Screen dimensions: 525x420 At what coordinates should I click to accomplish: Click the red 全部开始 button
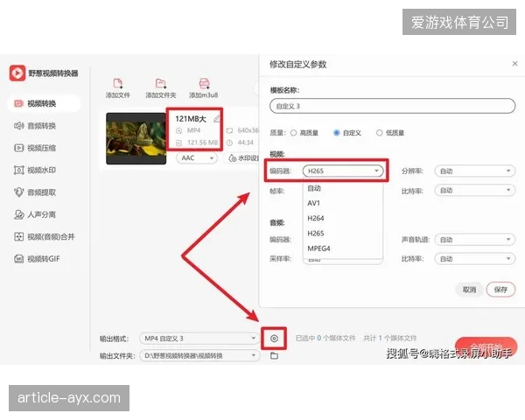click(x=486, y=347)
